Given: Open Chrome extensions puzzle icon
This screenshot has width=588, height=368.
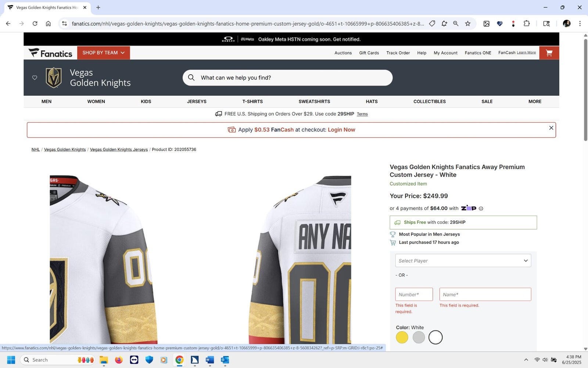Looking at the screenshot, I should [x=527, y=24].
